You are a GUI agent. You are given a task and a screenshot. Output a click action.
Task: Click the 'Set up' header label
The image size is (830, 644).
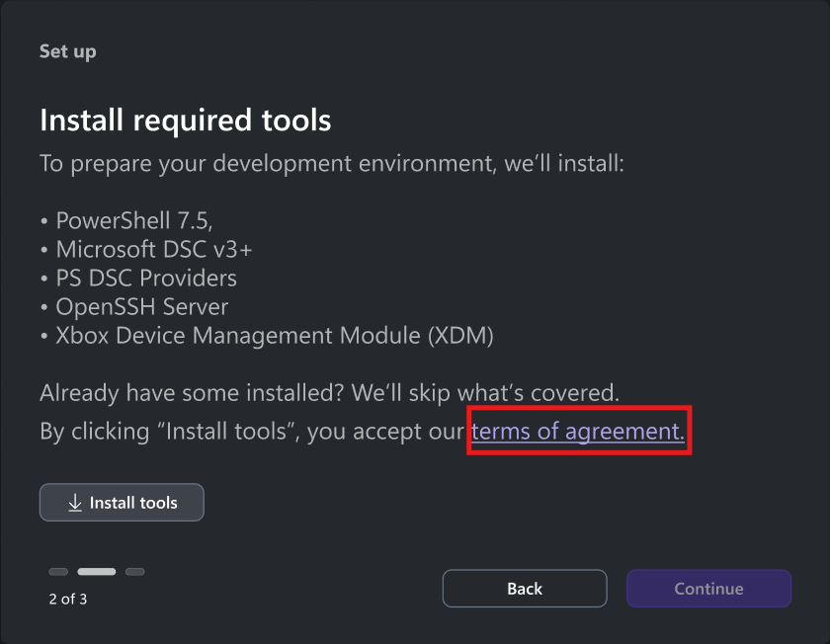coord(67,50)
